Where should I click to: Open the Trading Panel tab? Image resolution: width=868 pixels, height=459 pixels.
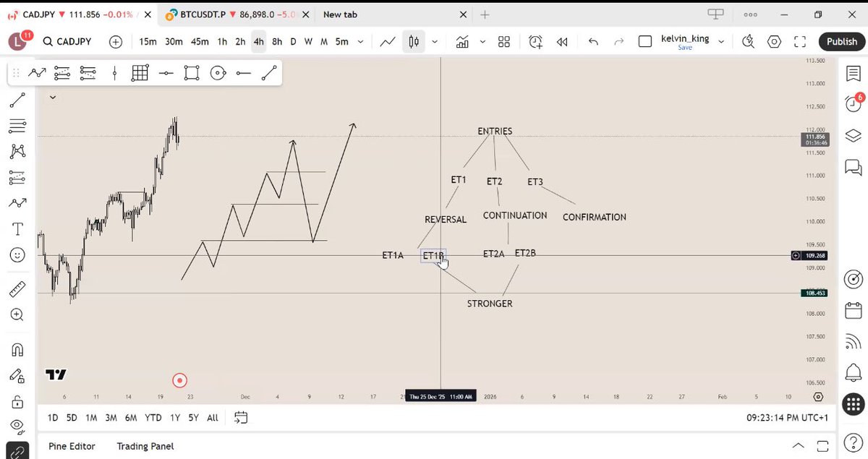[145, 446]
